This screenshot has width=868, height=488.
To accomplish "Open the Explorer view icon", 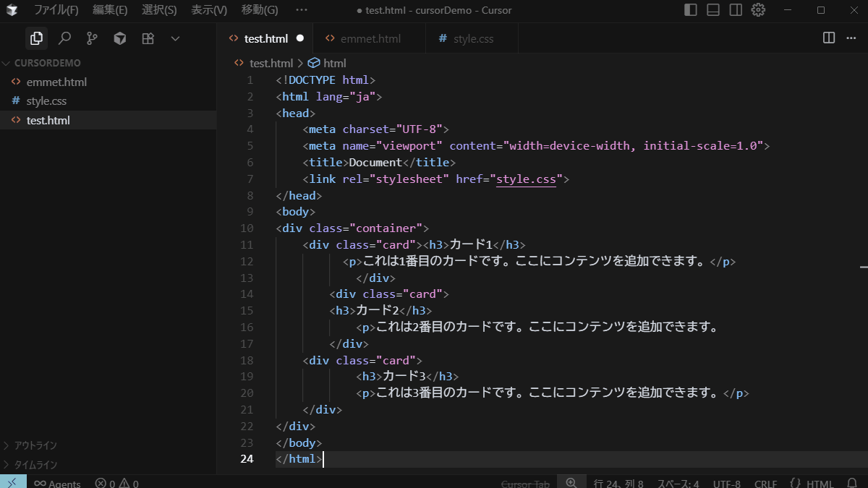I will 36,38.
